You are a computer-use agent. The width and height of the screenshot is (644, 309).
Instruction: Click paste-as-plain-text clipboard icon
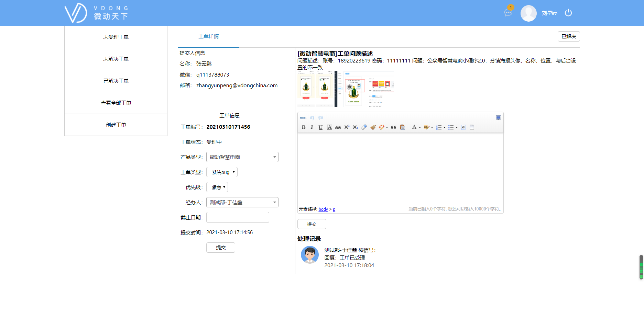coord(402,127)
